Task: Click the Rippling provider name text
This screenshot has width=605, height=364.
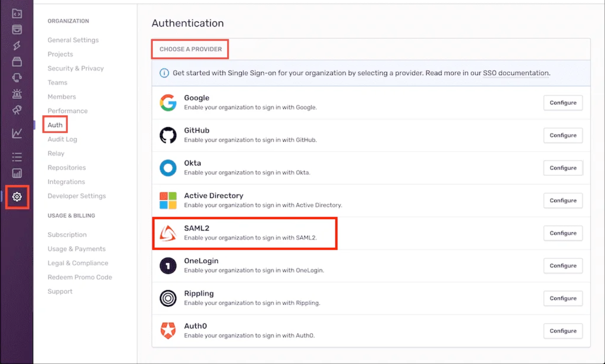Action: click(199, 294)
